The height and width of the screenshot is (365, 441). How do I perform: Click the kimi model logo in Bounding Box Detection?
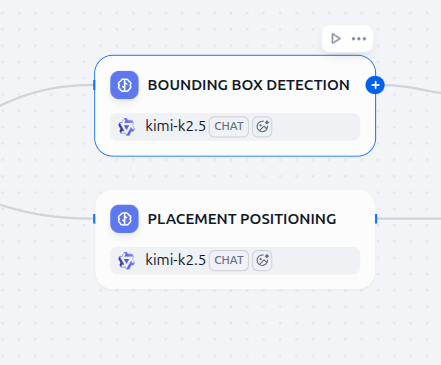click(126, 127)
